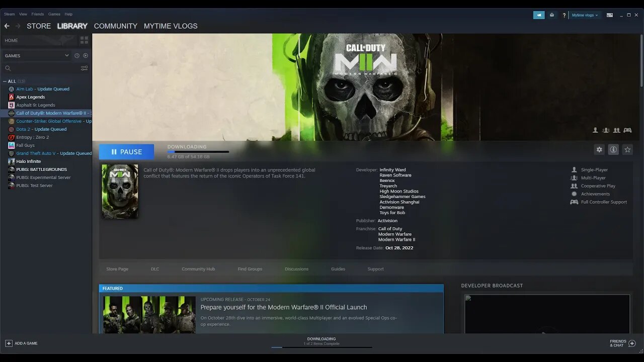Click the library search magnifier icon
The image size is (644, 362).
8,68
